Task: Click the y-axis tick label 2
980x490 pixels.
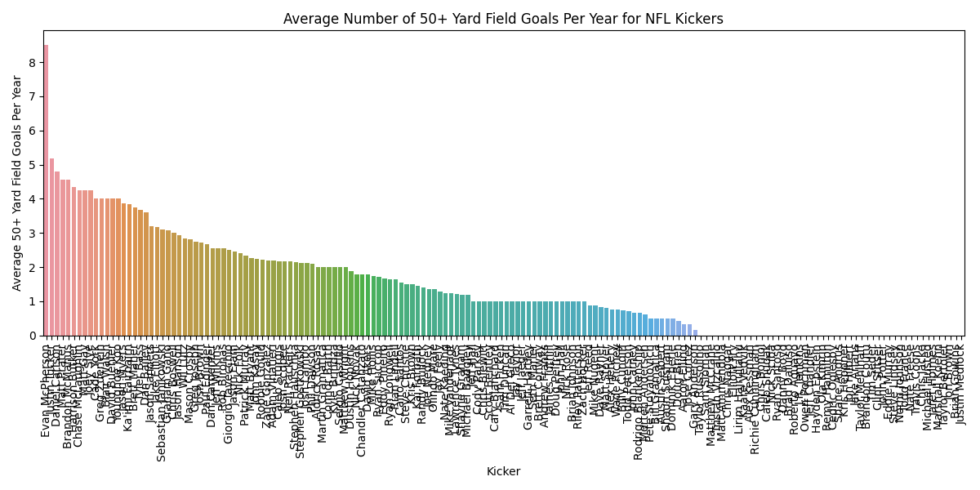Action: pos(33,268)
